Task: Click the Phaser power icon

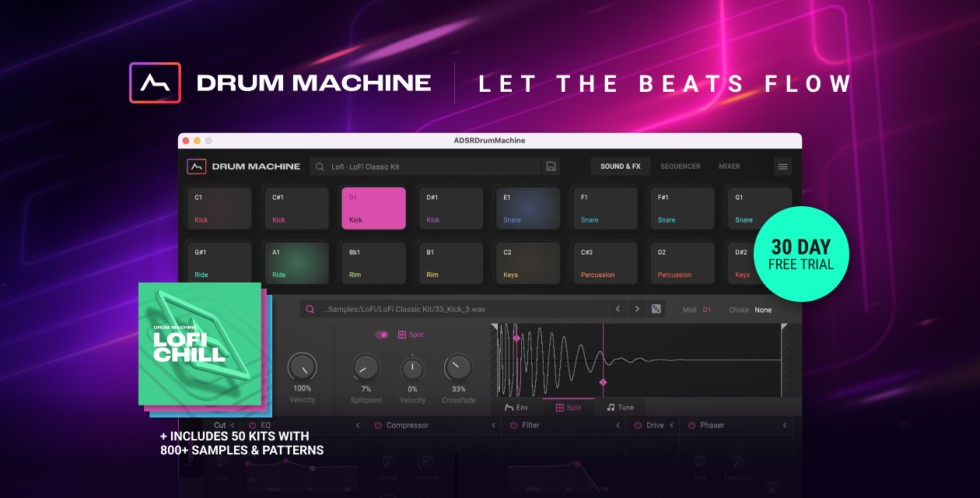Action: coord(691,426)
